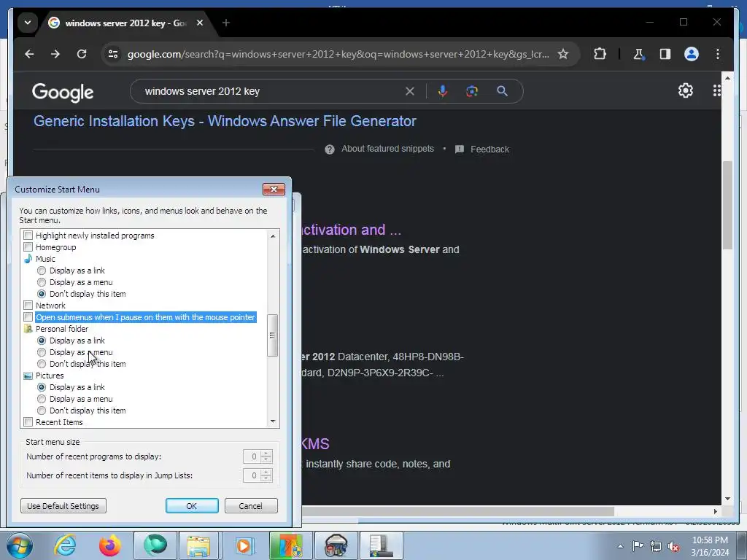Open Chrome Labs flask icon

click(638, 54)
